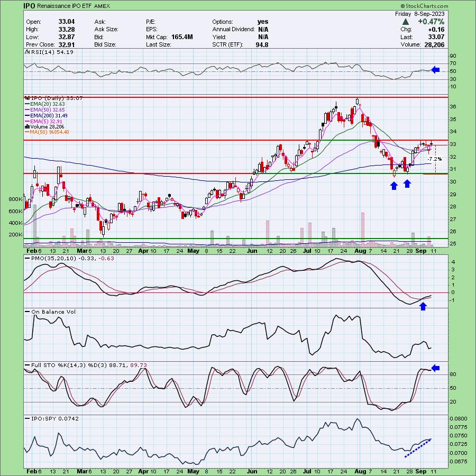Click the Ask Size label in the quote header
The image size is (476, 476).
106,29
